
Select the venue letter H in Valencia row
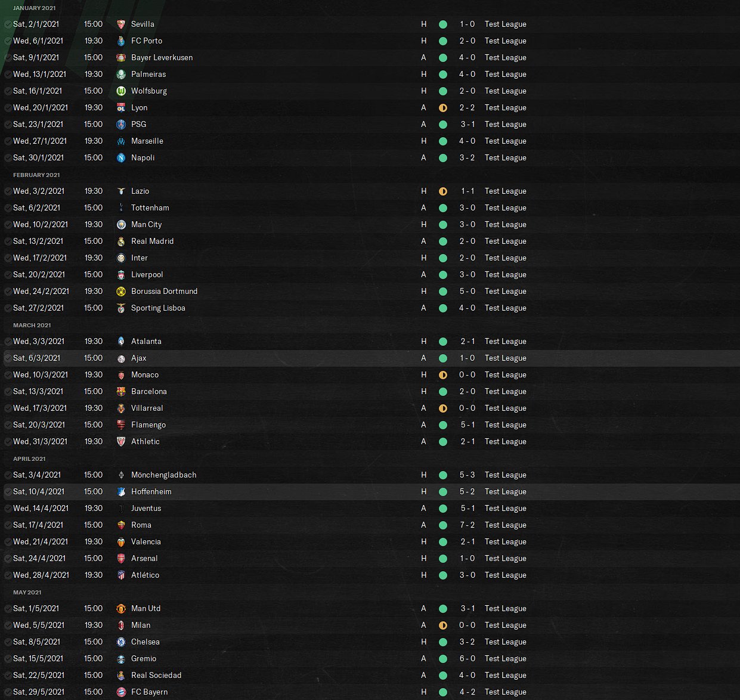coord(424,542)
